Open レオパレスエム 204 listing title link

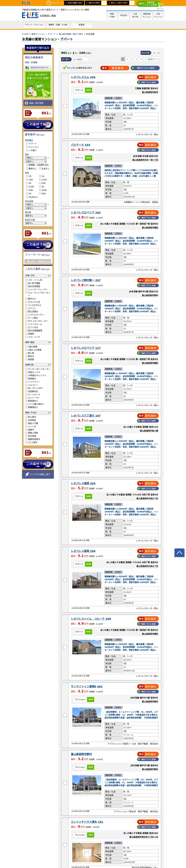click(x=83, y=77)
